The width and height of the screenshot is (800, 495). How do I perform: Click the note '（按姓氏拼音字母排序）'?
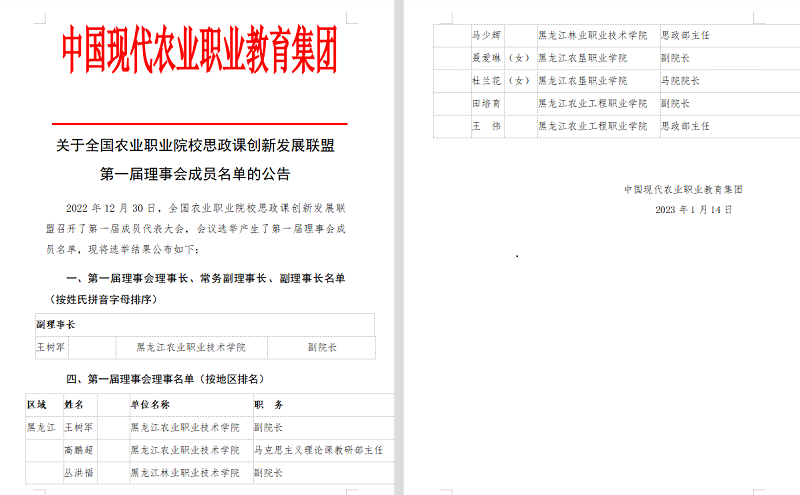104,300
